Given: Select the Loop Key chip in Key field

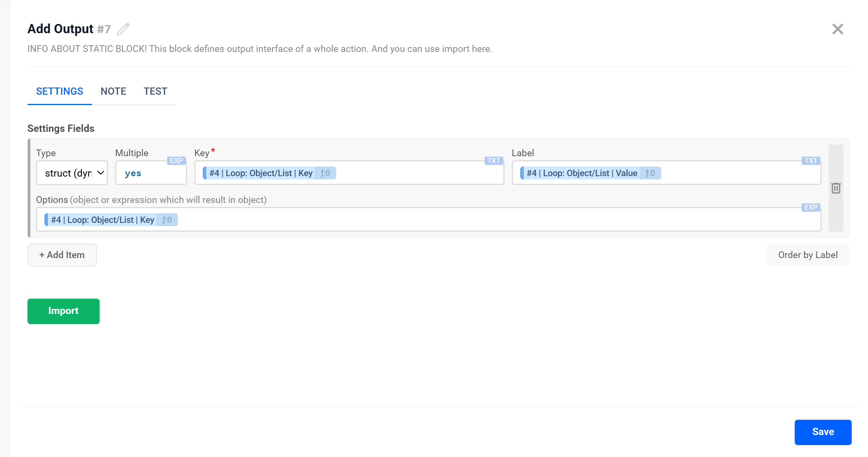Looking at the screenshot, I should [x=261, y=173].
